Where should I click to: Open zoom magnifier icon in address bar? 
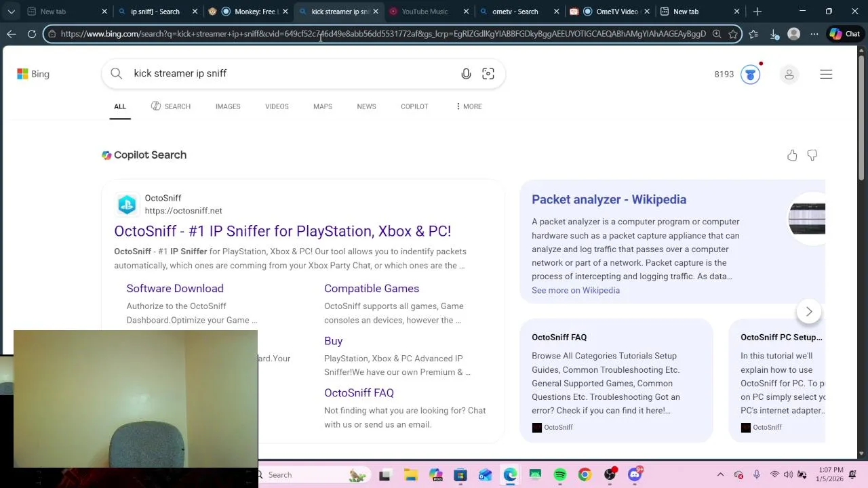pos(717,34)
